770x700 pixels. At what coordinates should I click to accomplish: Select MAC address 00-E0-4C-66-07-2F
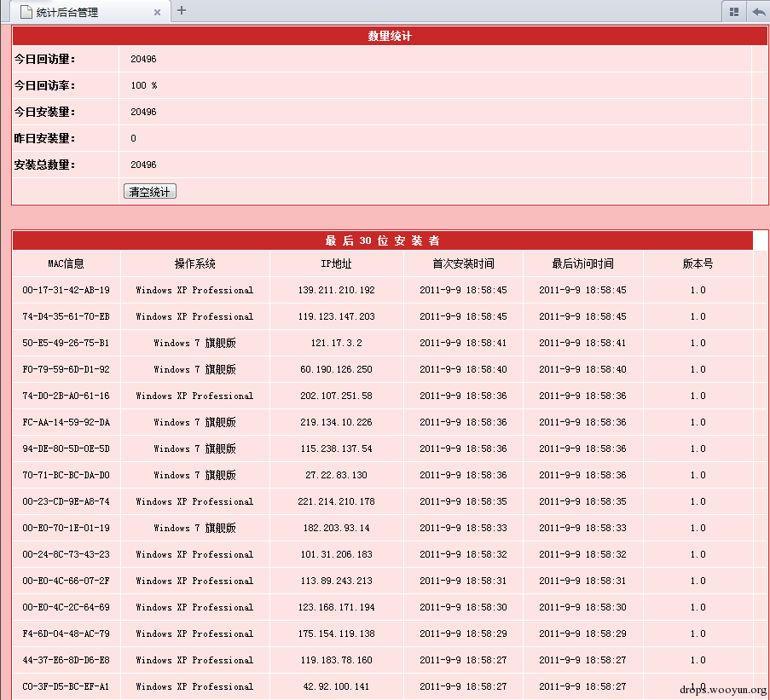coord(67,581)
